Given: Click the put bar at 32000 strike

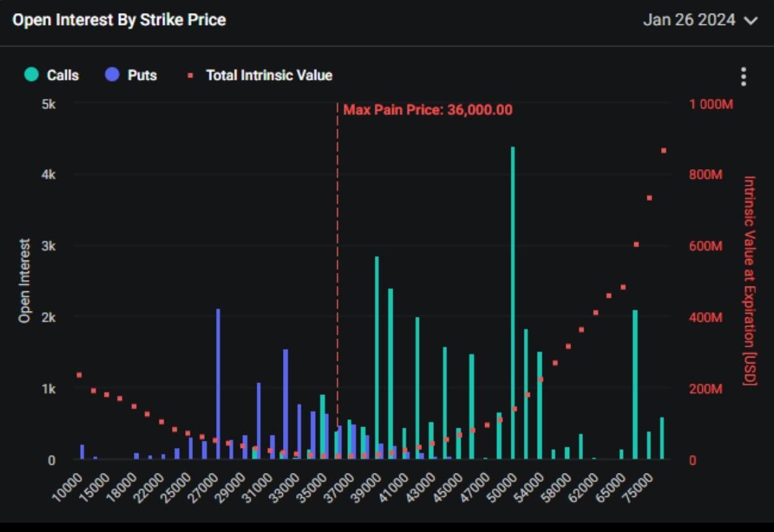Looking at the screenshot, I should pyautogui.click(x=286, y=403).
